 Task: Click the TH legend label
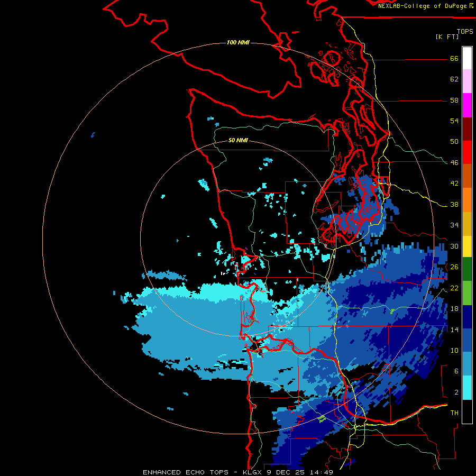pyautogui.click(x=454, y=413)
